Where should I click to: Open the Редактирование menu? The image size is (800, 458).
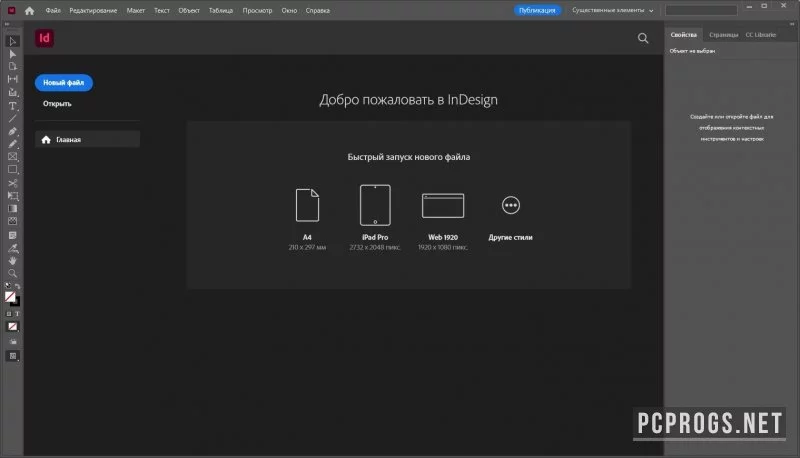coord(93,10)
